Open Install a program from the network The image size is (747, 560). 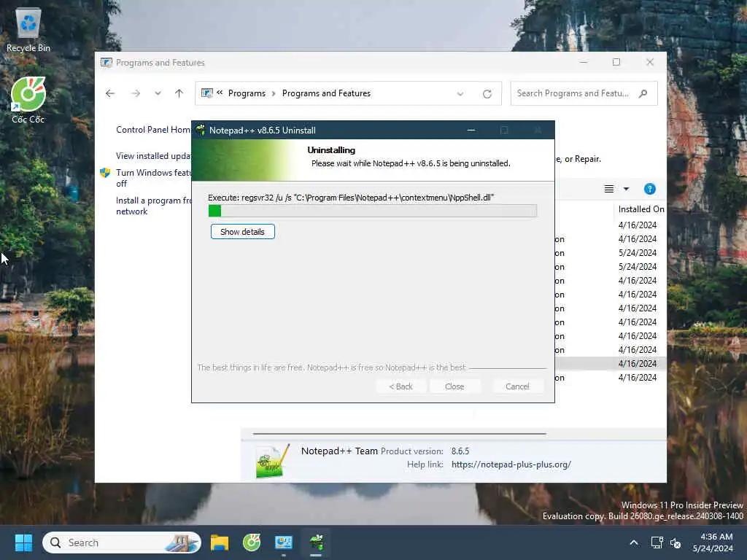click(x=153, y=206)
